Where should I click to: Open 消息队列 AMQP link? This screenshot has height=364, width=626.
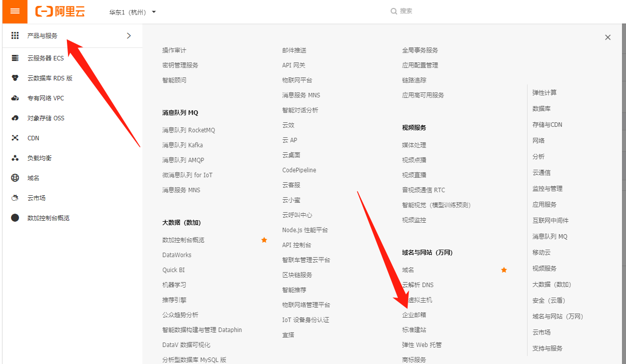coord(183,160)
